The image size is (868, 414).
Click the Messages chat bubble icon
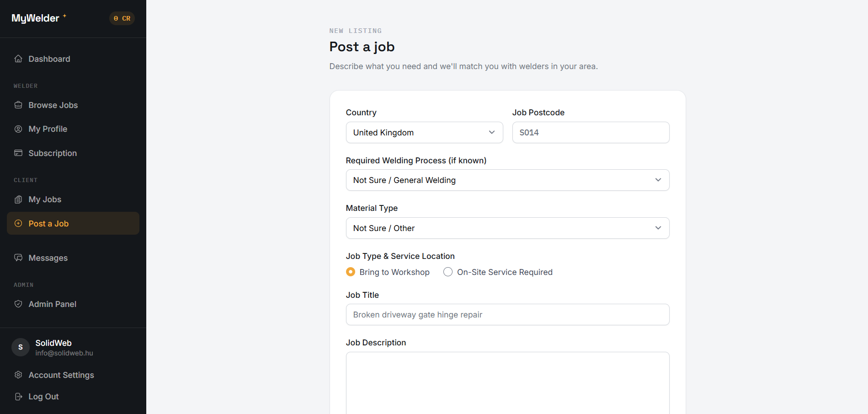18,258
